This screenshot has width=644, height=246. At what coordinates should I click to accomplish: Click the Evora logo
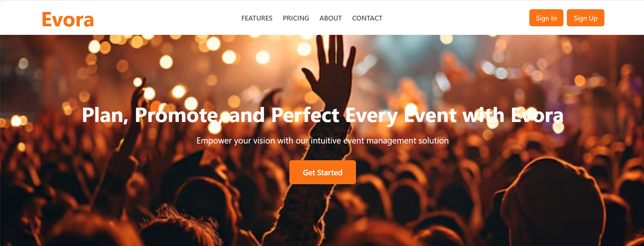68,19
